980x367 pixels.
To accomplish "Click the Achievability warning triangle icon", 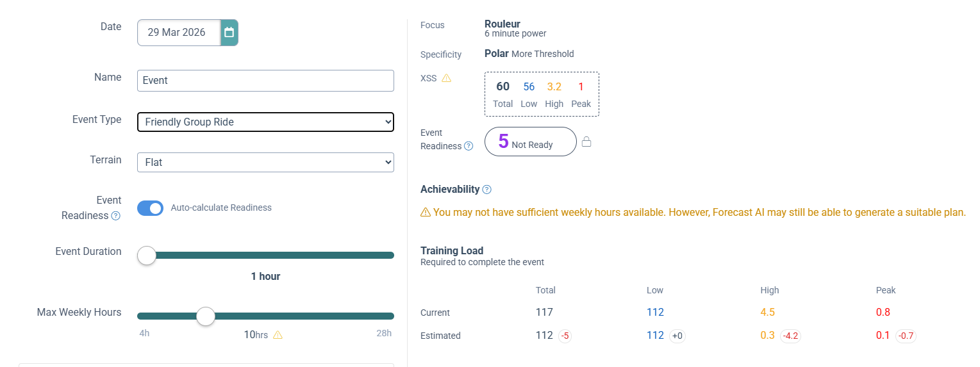I will tap(426, 212).
